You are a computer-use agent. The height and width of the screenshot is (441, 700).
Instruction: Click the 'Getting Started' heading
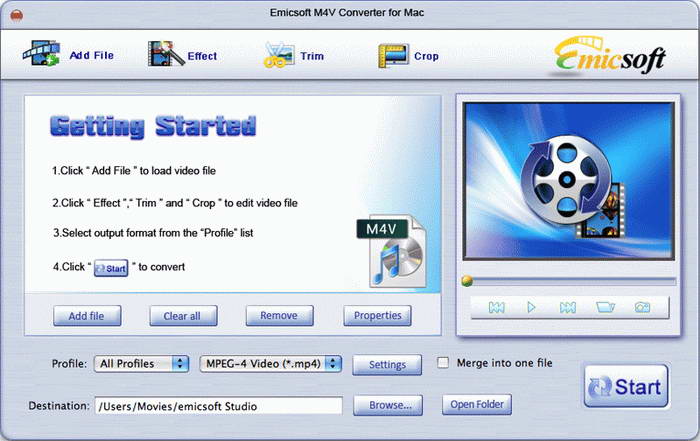[153, 127]
